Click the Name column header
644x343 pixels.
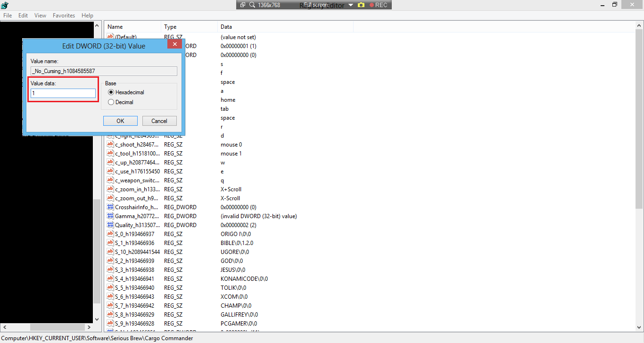click(115, 27)
